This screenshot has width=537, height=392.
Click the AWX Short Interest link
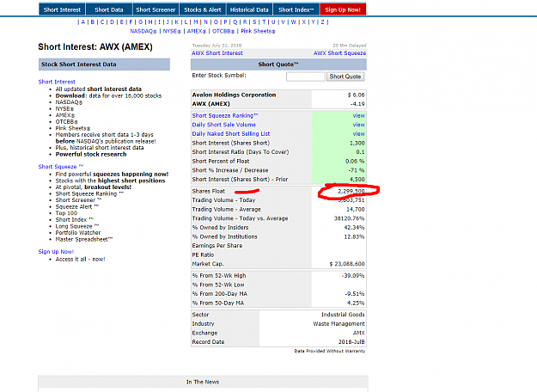pos(217,53)
